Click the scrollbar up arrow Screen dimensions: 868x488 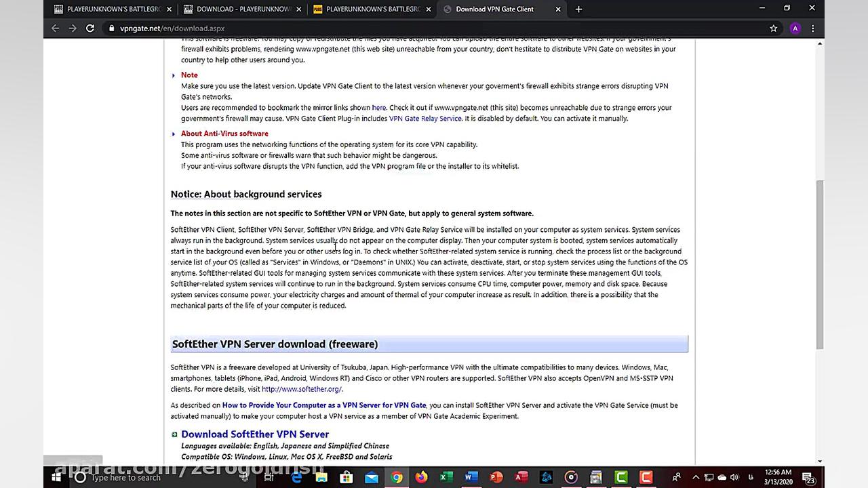tap(819, 43)
